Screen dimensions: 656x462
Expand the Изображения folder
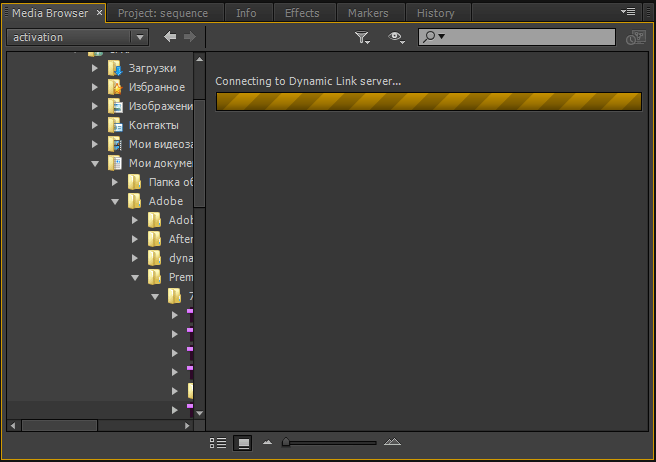[95, 106]
